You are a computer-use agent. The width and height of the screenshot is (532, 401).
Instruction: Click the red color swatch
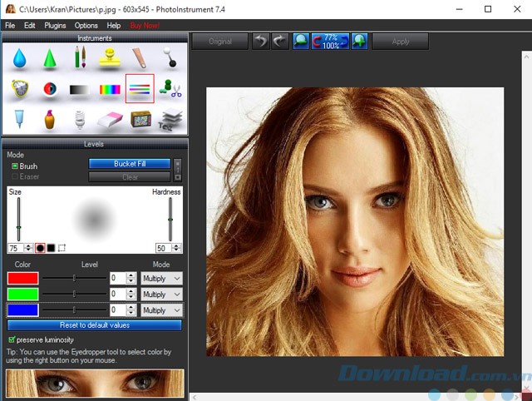point(22,279)
